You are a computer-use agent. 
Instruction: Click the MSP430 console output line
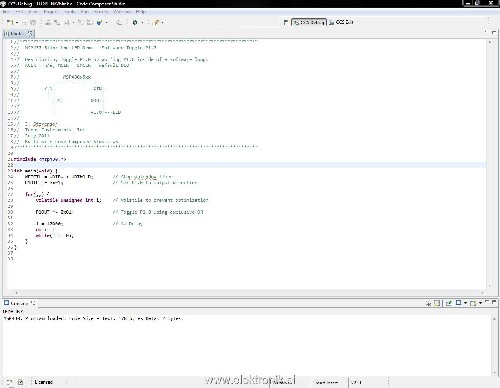click(93, 319)
